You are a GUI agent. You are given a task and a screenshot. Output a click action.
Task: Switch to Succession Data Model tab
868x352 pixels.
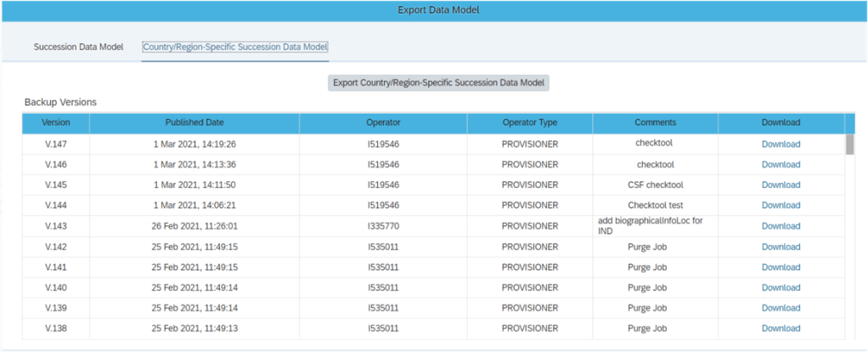click(78, 46)
